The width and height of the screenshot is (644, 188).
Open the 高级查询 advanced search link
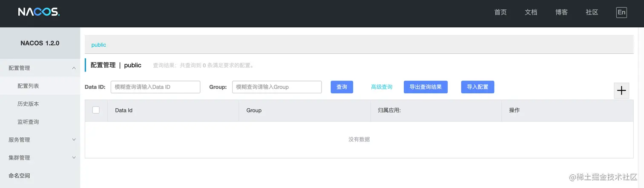click(x=382, y=87)
